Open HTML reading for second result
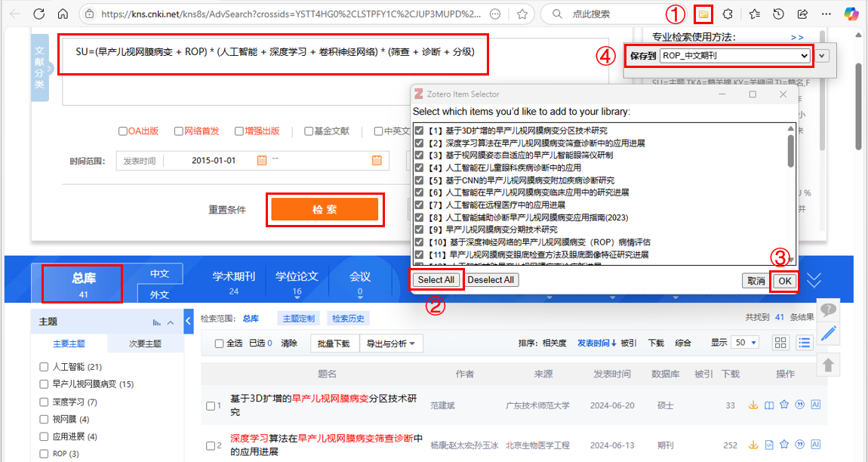 [769, 445]
